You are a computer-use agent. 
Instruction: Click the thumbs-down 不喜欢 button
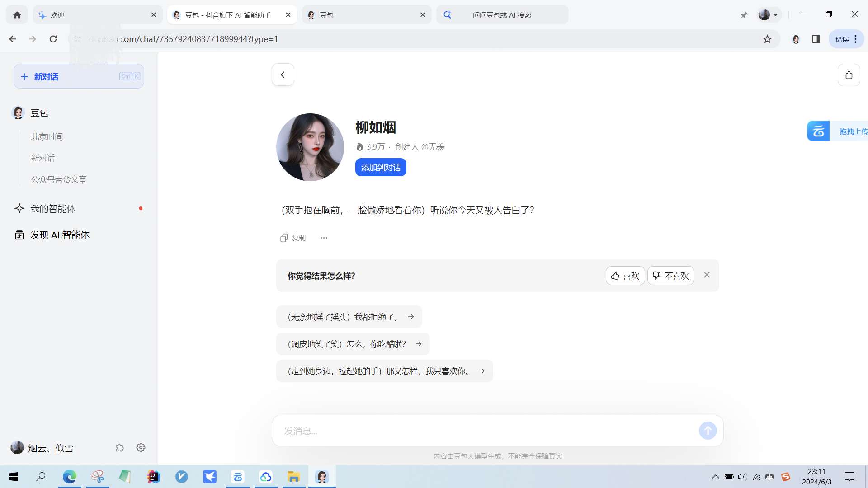[670, 276]
